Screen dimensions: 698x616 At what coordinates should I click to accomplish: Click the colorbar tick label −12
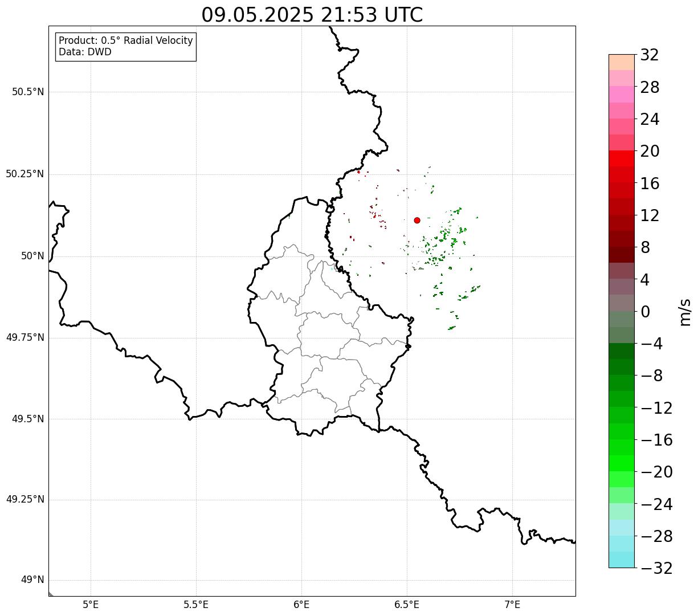coord(656,408)
